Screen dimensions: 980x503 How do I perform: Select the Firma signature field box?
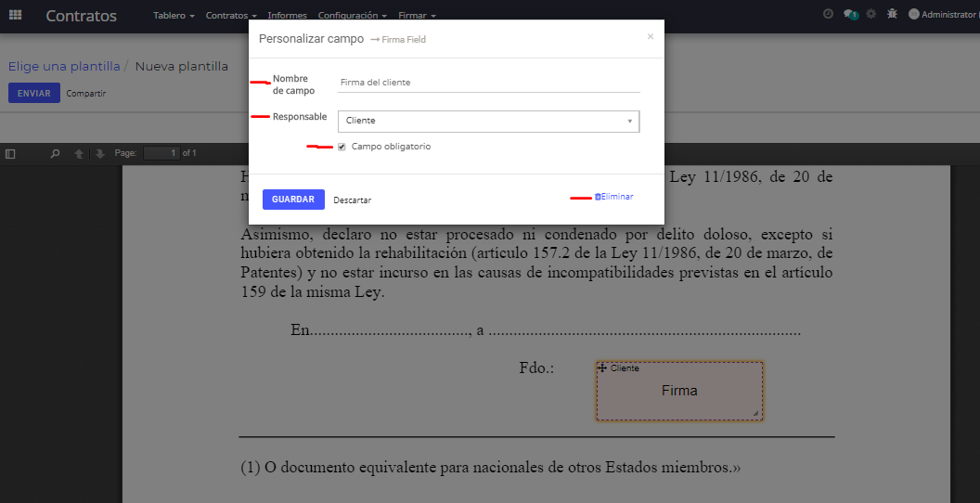point(679,391)
